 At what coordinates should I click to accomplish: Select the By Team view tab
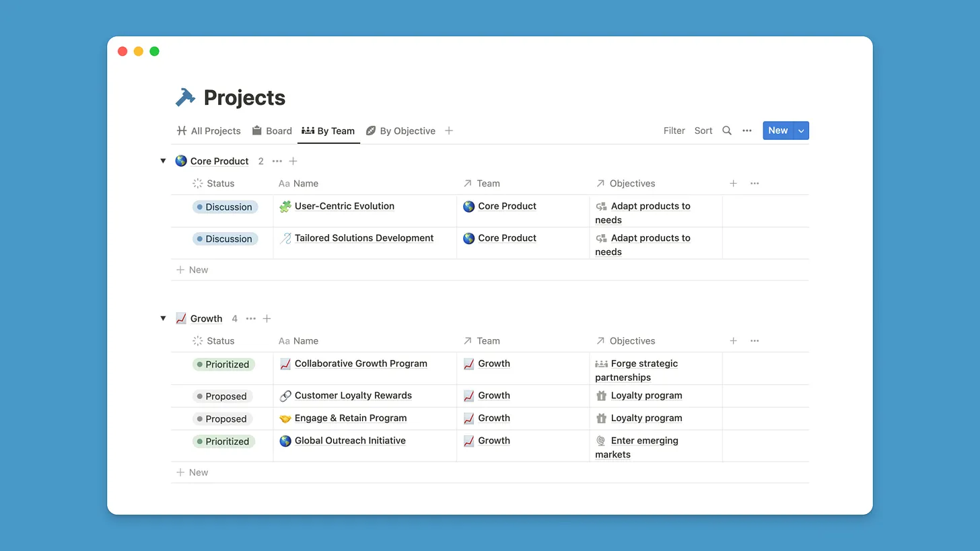coord(328,131)
